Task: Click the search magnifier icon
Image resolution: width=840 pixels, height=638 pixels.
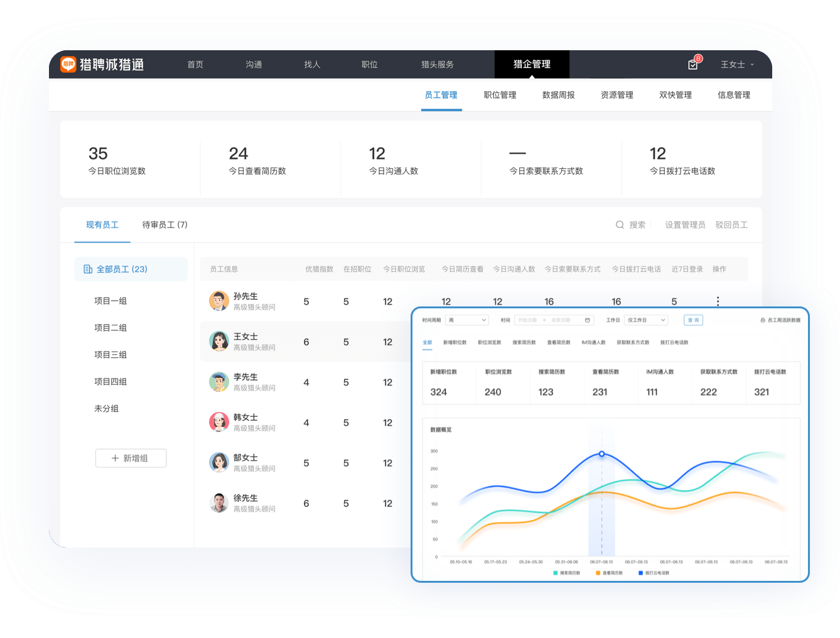Action: (x=620, y=225)
